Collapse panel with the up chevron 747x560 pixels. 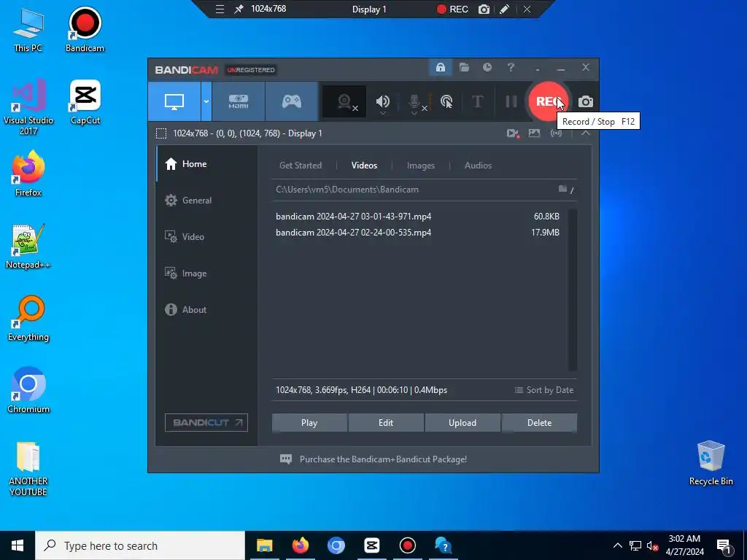pyautogui.click(x=586, y=133)
